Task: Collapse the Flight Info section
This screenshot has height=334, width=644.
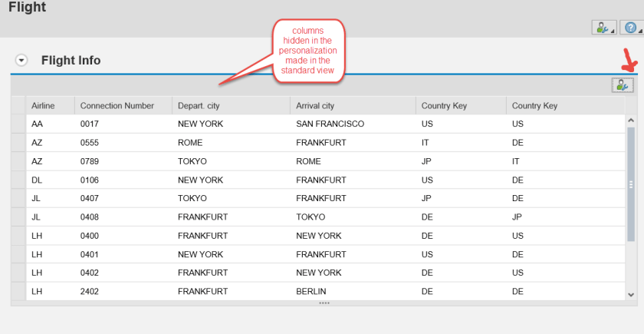Action: coord(21,60)
